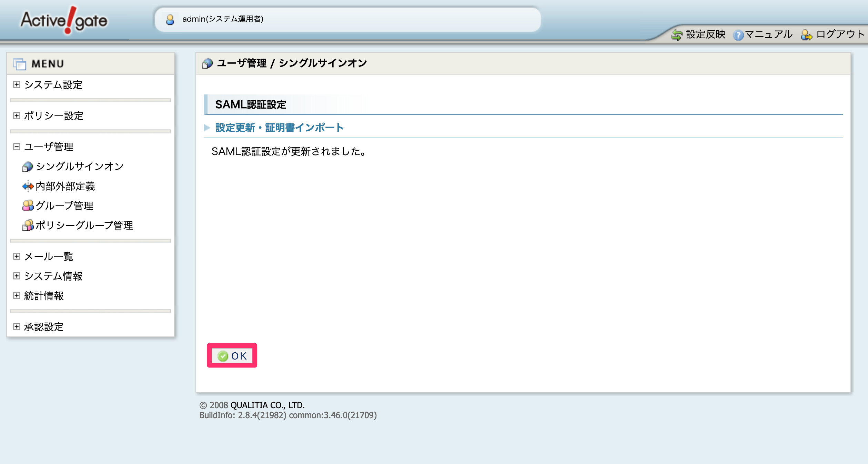868x464 pixels.
Task: Open ポリシーグループ管理 in the sidebar
Action: tap(84, 225)
